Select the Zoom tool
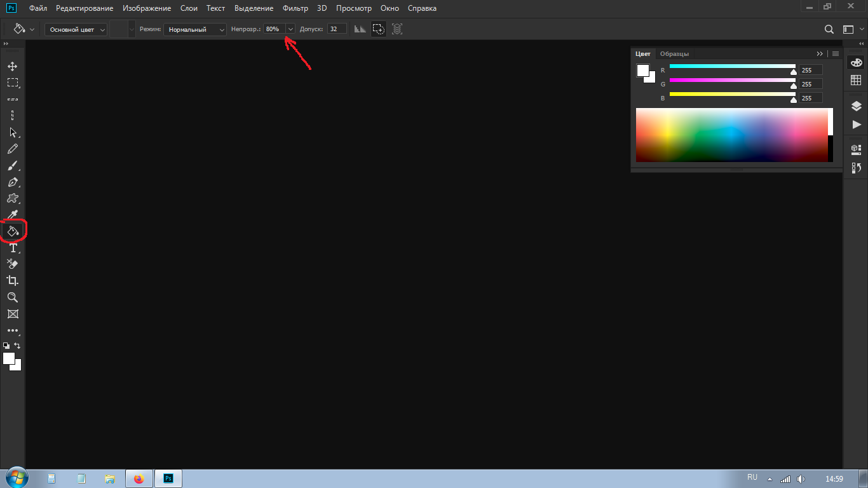 12,297
